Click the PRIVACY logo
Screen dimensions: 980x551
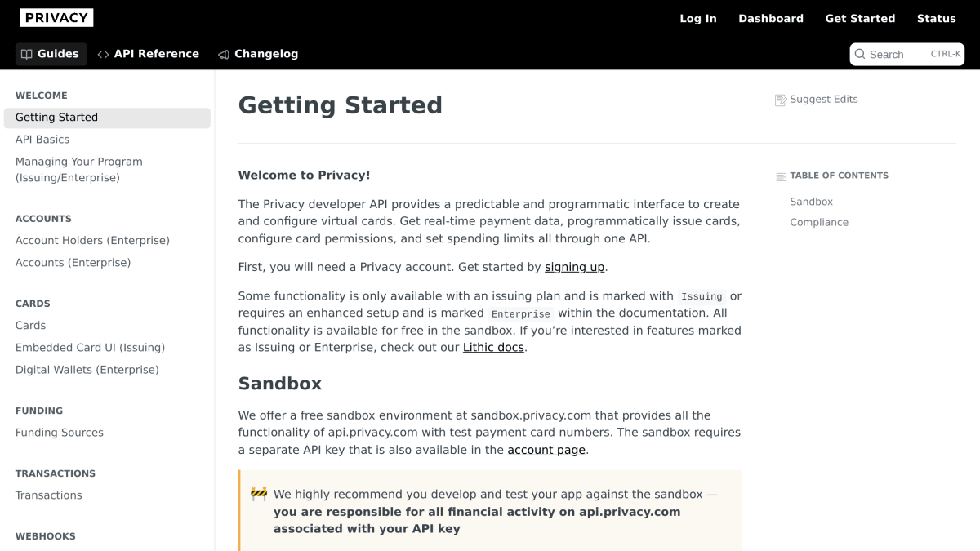tap(56, 18)
